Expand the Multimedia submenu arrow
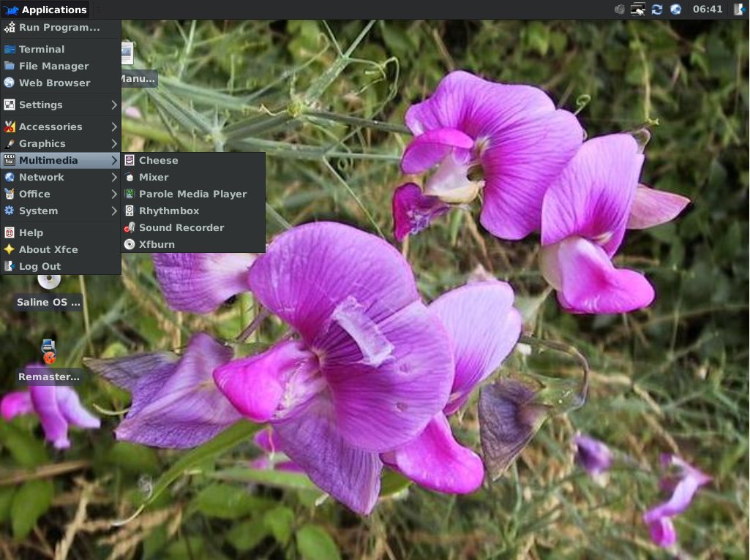Screen dimensions: 750x560 coord(114,160)
